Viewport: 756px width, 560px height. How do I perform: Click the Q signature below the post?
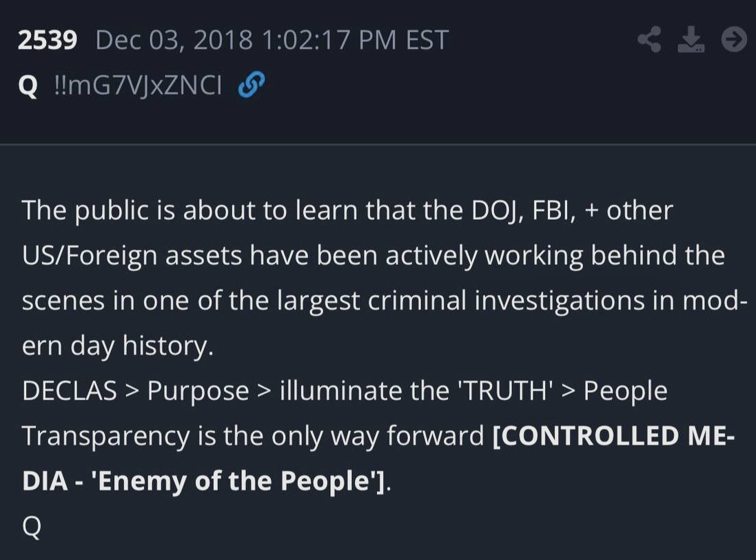[32, 527]
